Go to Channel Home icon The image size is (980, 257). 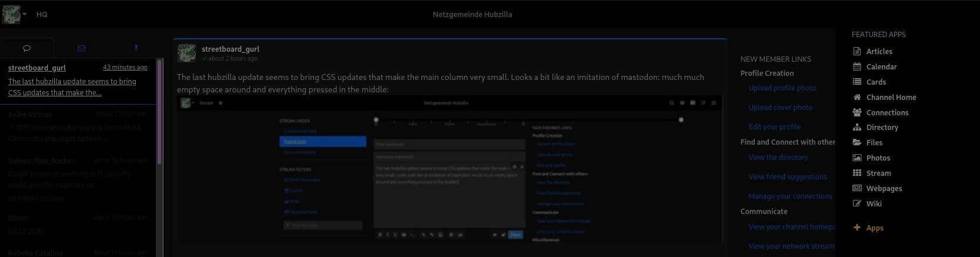pyautogui.click(x=857, y=98)
